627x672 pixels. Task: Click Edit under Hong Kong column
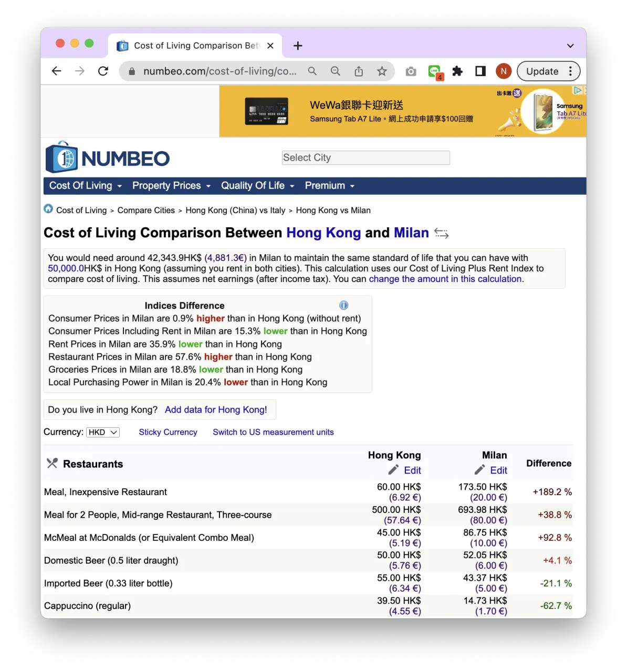412,470
